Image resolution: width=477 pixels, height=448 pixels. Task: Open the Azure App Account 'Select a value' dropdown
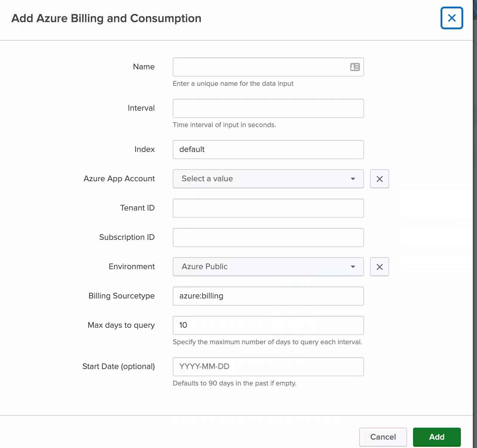pos(263,179)
